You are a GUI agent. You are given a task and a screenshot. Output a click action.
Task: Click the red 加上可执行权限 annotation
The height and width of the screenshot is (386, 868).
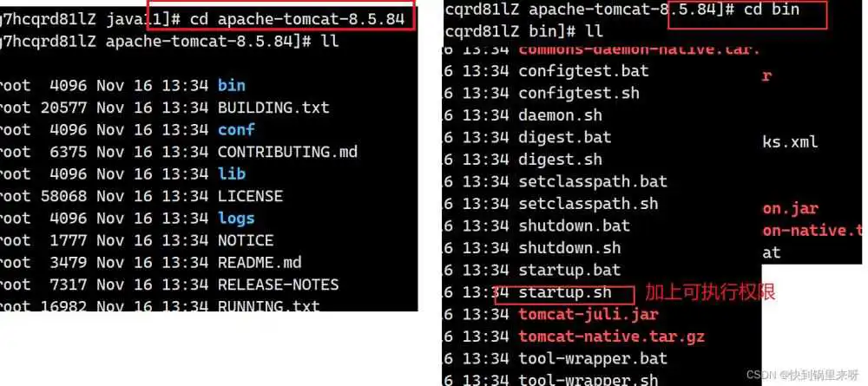pos(710,292)
